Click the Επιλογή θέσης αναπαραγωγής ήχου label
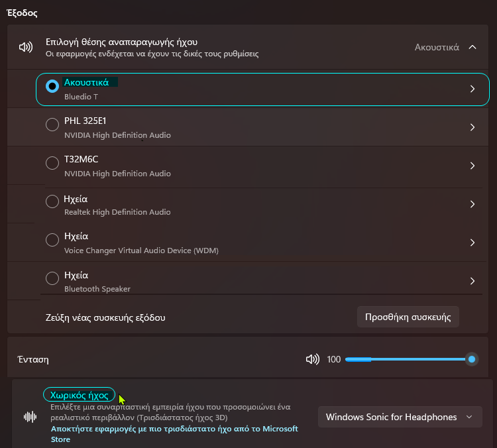497x448 pixels. click(x=121, y=42)
